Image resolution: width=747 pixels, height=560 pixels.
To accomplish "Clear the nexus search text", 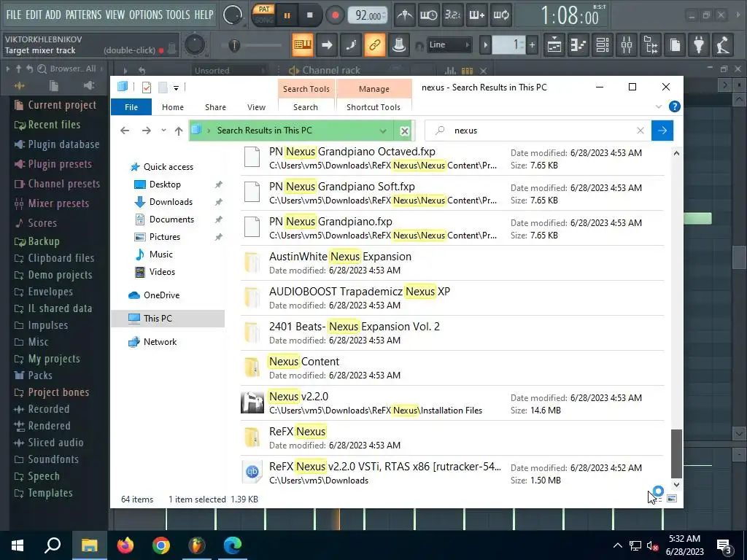I will coord(640,131).
